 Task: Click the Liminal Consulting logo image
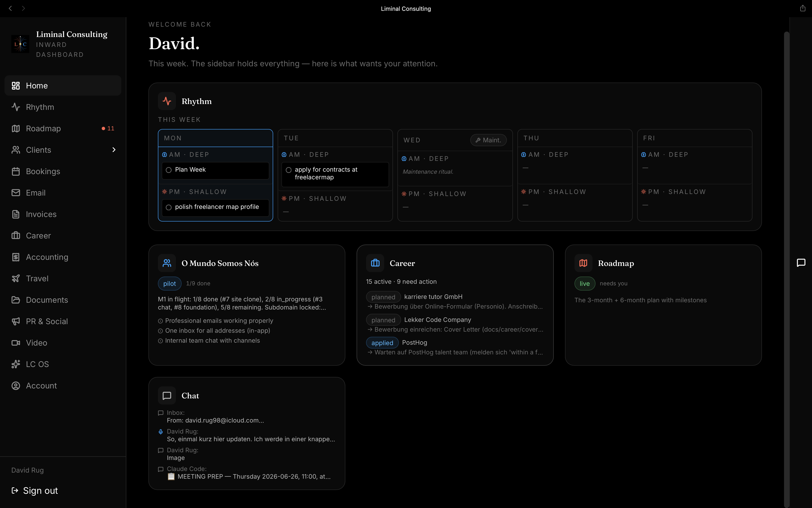(20, 44)
